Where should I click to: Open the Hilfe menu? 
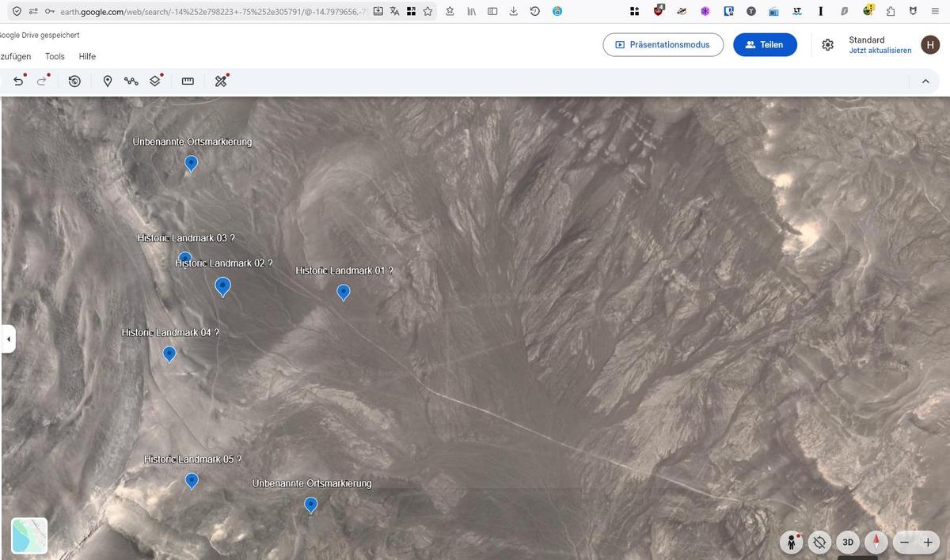coord(87,56)
